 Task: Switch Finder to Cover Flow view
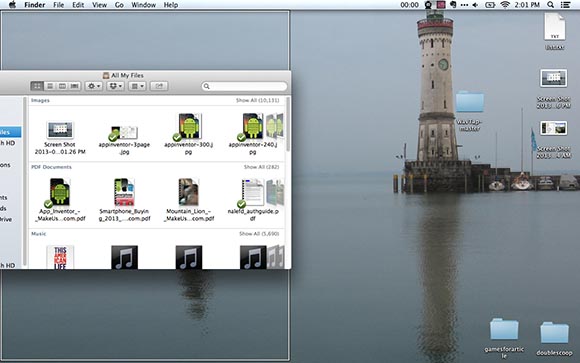tap(75, 86)
